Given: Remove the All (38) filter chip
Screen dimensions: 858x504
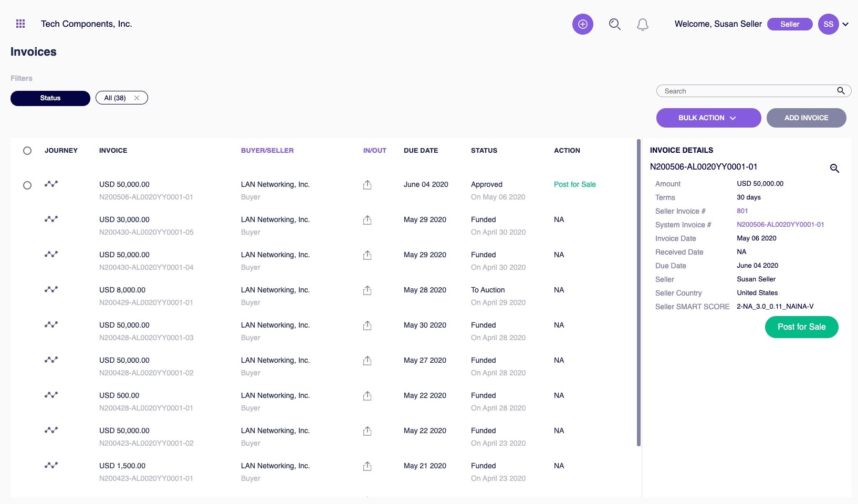Looking at the screenshot, I should tap(137, 98).
